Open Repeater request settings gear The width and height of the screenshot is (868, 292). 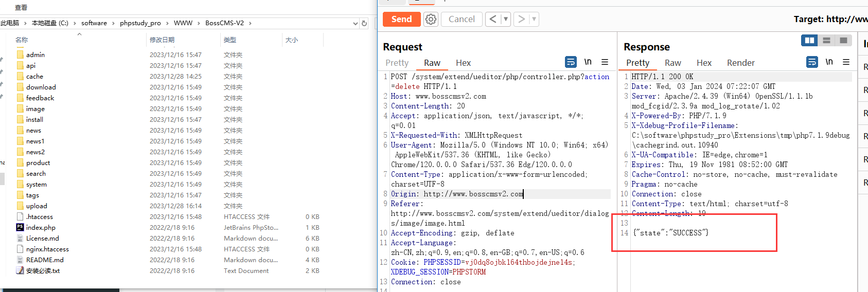(x=431, y=20)
